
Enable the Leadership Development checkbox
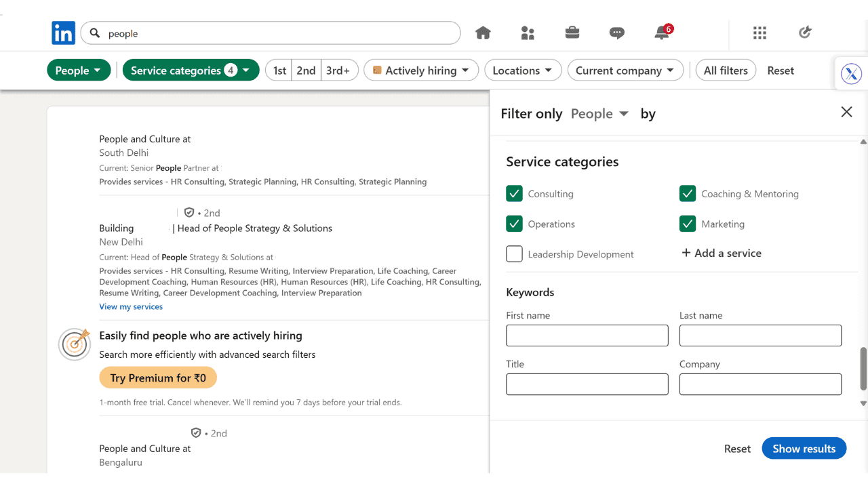(x=515, y=254)
